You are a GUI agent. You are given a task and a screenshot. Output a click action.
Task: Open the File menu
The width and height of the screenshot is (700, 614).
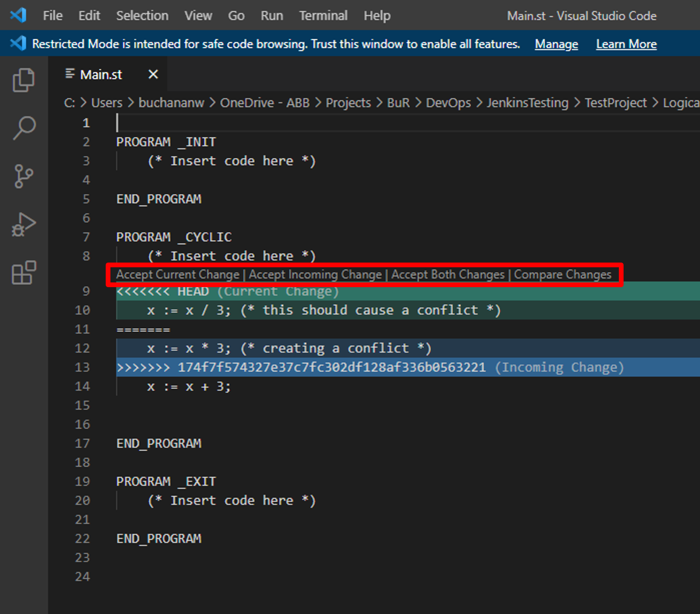53,16
